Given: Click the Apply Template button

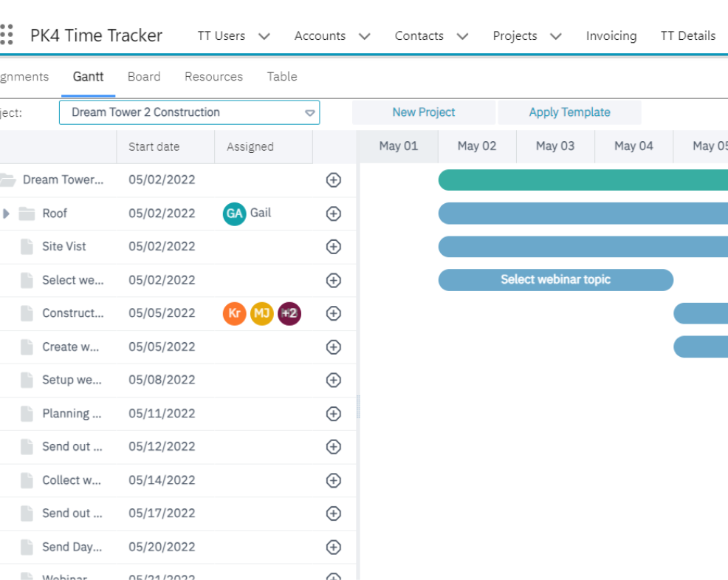Looking at the screenshot, I should (x=569, y=112).
